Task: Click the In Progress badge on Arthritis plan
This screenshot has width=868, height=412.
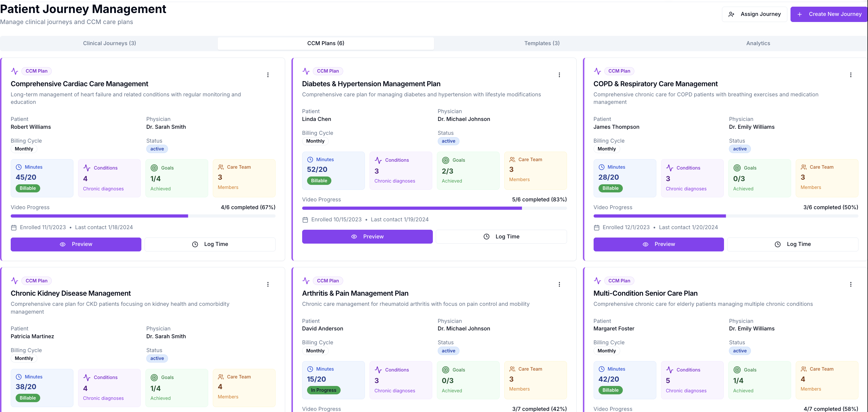Action: [324, 390]
